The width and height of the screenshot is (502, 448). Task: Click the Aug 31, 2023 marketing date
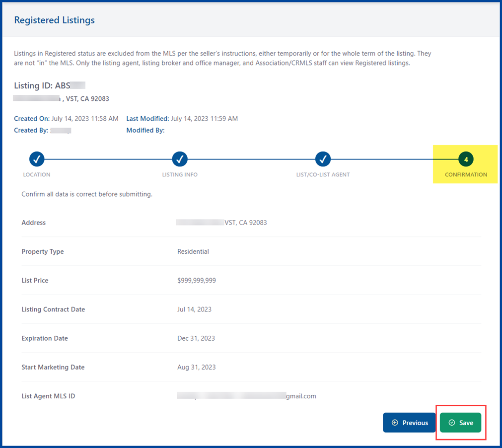pos(196,368)
